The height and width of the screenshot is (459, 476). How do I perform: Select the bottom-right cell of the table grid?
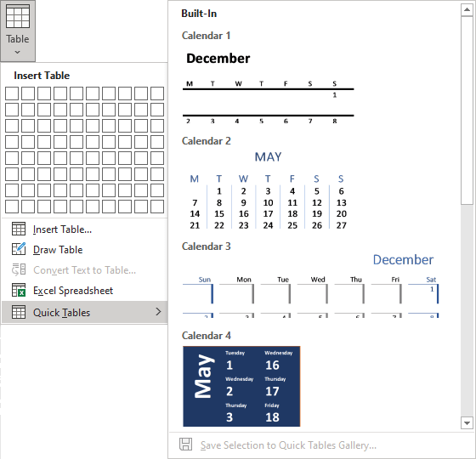157,207
